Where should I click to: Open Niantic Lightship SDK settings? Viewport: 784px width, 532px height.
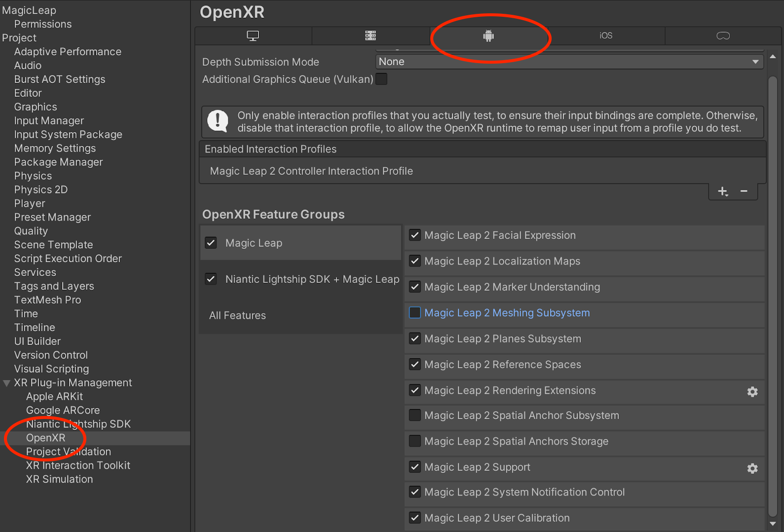pyautogui.click(x=78, y=425)
